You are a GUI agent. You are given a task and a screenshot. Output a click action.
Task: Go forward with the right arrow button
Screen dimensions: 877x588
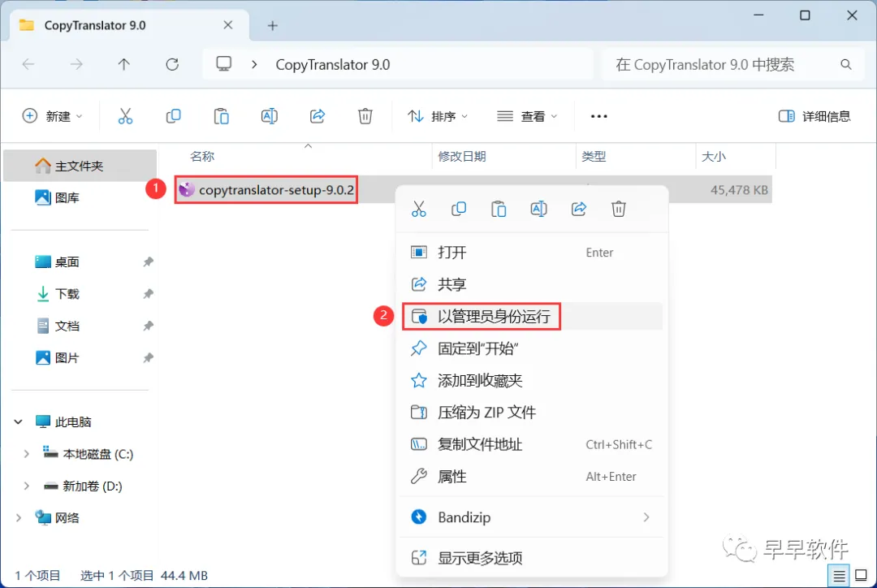coord(76,64)
